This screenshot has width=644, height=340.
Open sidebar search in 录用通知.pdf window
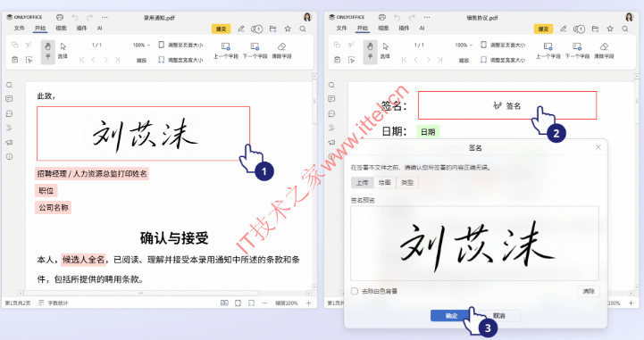coord(10,85)
